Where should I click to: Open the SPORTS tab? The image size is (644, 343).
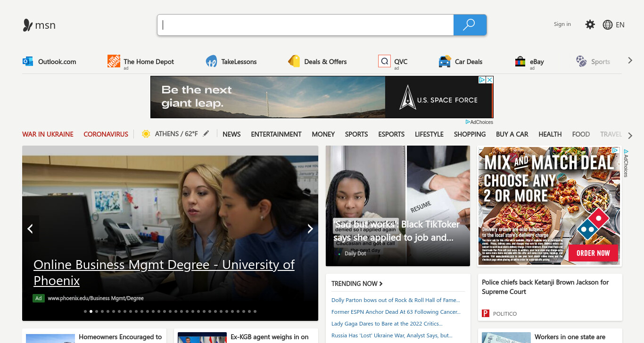(356, 134)
